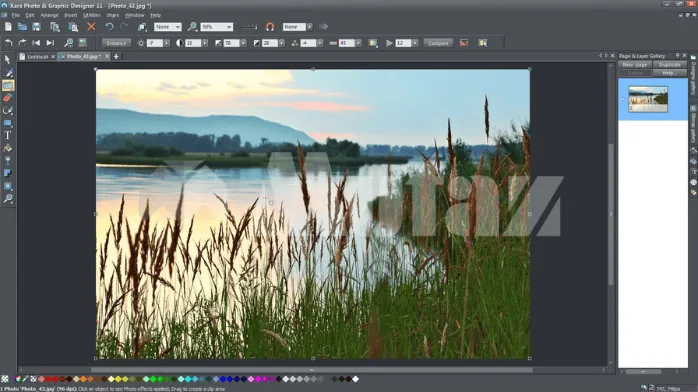Select the red Eraser tool

coord(8,98)
